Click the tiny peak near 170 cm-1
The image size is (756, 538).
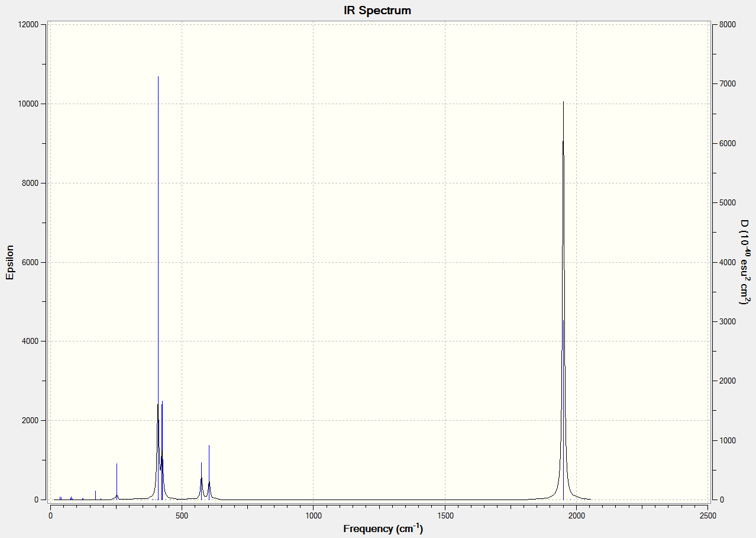[x=95, y=495]
